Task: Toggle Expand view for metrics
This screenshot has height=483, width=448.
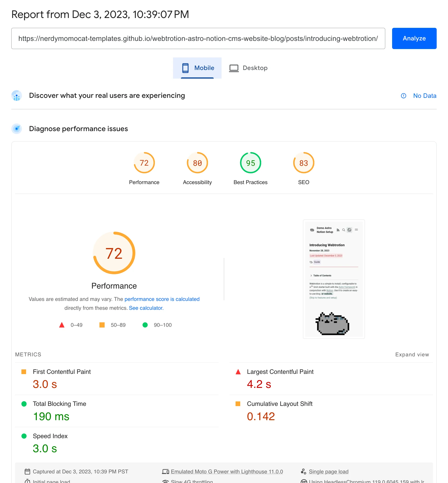Action: [412, 355]
